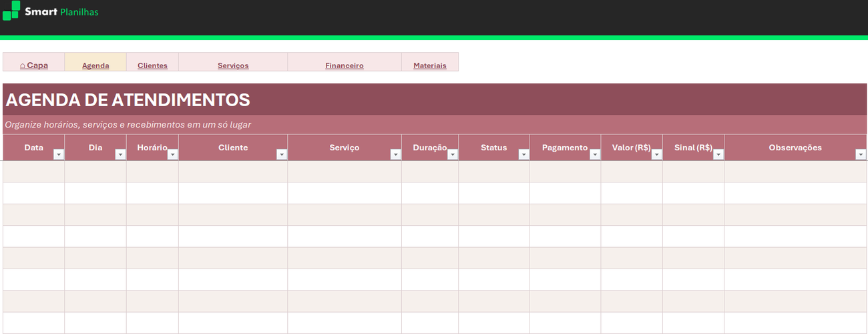Expand the Cliente column filter
This screenshot has width=868, height=334.
coord(282,154)
